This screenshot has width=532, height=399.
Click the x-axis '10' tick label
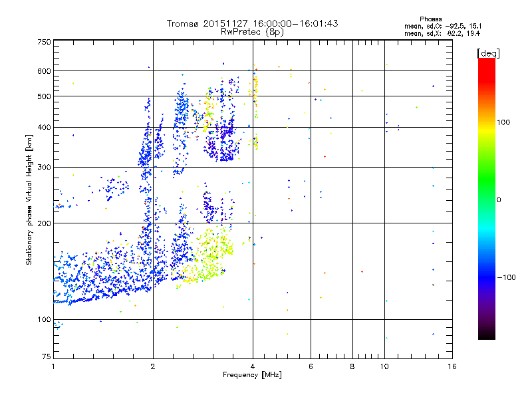click(x=384, y=366)
